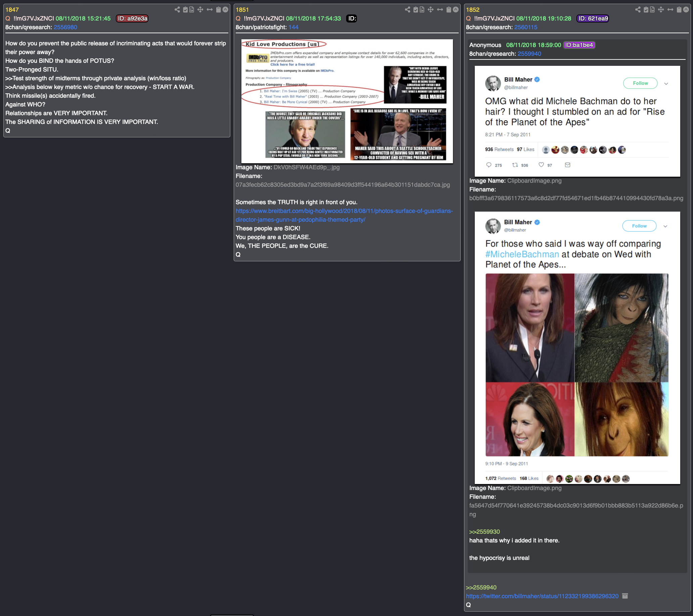Click the purple ID: 621ea9 badge
This screenshot has height=616, width=693.
coord(593,18)
